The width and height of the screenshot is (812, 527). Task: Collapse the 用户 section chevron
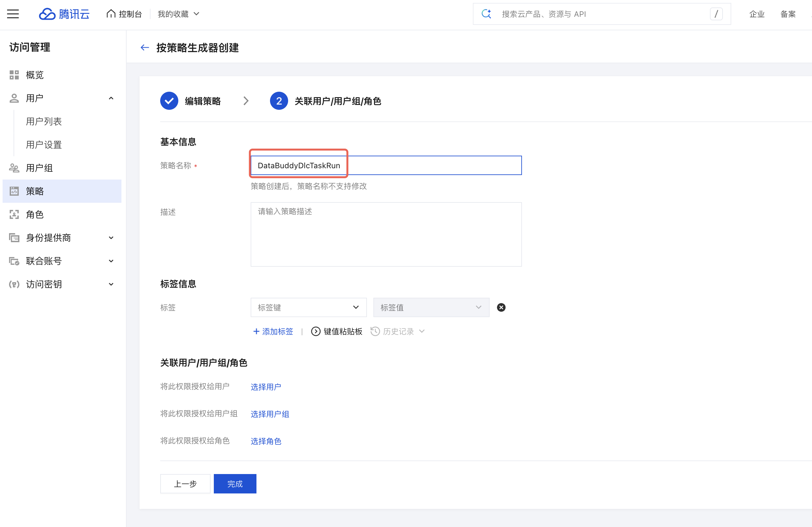click(x=111, y=98)
